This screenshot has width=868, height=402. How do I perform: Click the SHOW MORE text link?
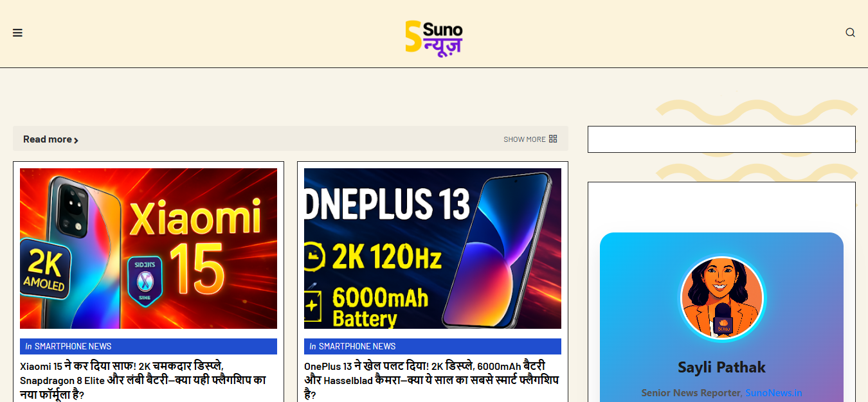[524, 139]
